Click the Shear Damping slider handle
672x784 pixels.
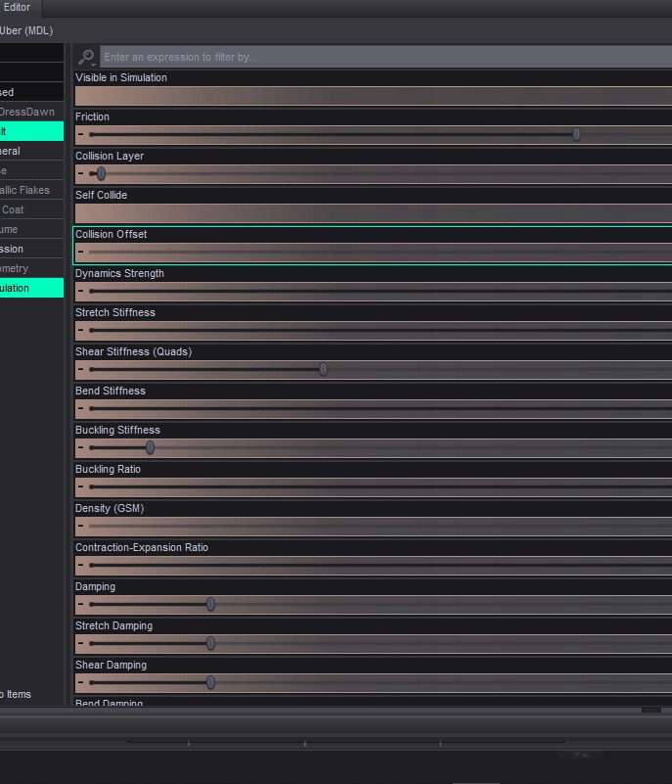click(211, 682)
